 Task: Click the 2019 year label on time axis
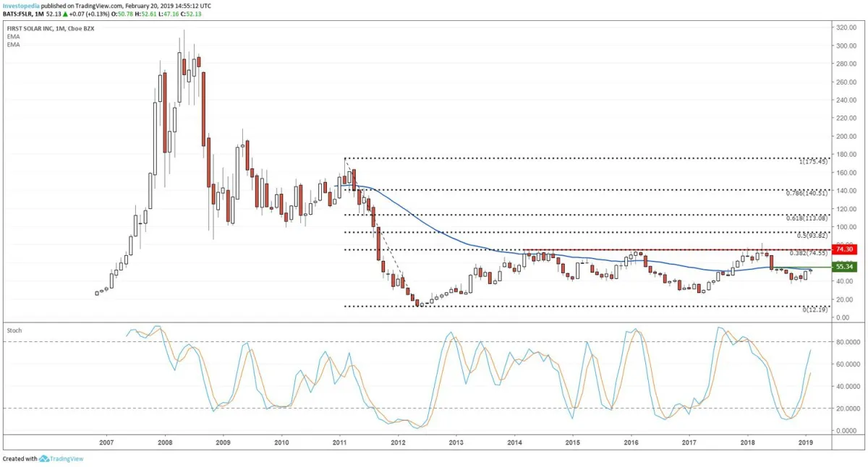point(805,442)
